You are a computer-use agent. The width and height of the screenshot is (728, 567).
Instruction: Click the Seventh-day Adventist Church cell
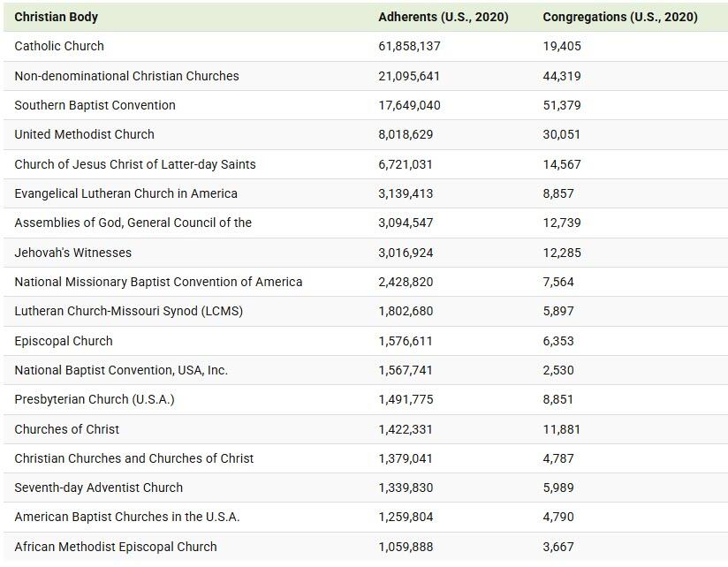(x=98, y=488)
